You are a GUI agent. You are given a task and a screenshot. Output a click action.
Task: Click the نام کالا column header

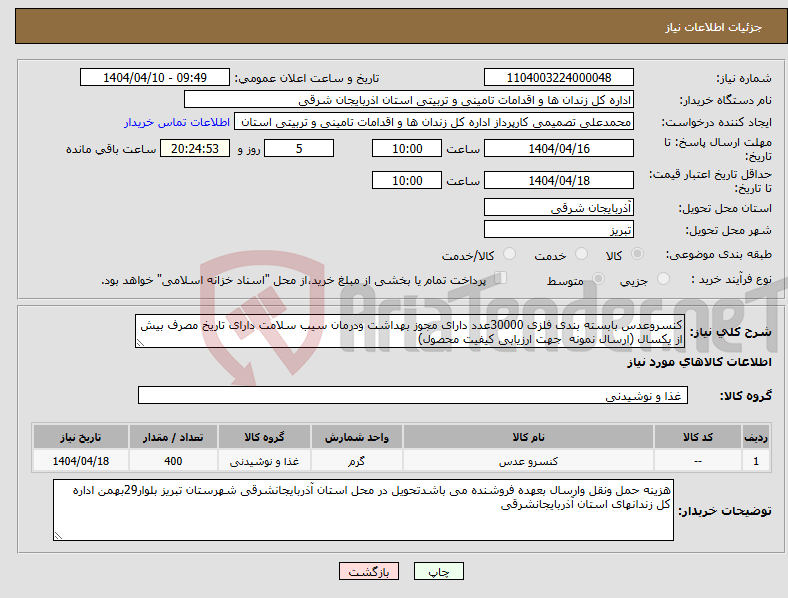coord(528,437)
